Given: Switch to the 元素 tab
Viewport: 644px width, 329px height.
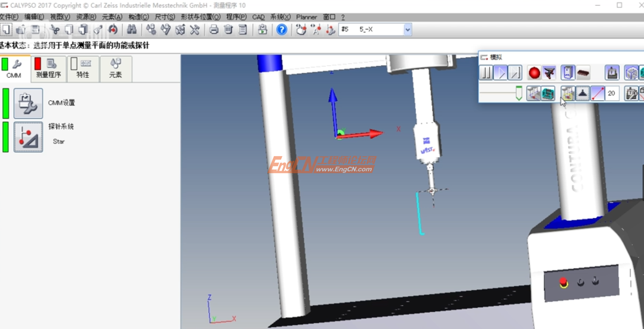Looking at the screenshot, I should pos(115,68).
